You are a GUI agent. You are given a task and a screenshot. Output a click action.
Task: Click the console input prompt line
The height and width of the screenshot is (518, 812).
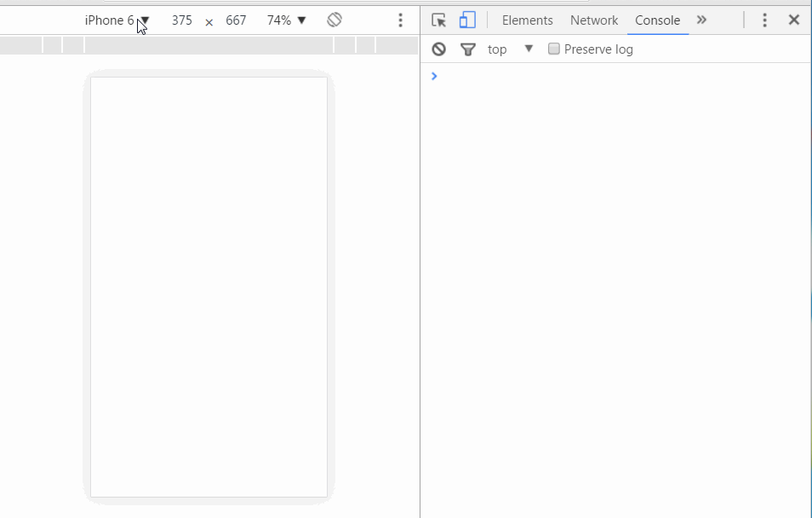click(613, 77)
